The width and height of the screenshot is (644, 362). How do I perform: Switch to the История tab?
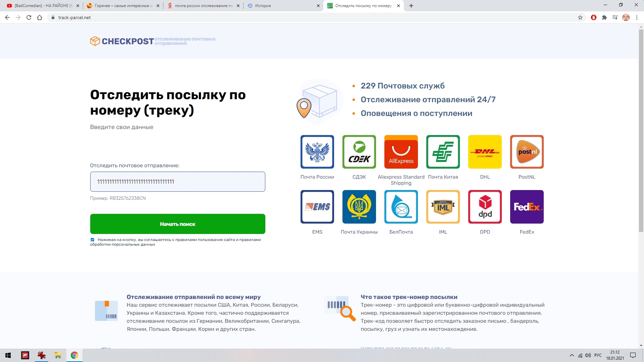[283, 6]
